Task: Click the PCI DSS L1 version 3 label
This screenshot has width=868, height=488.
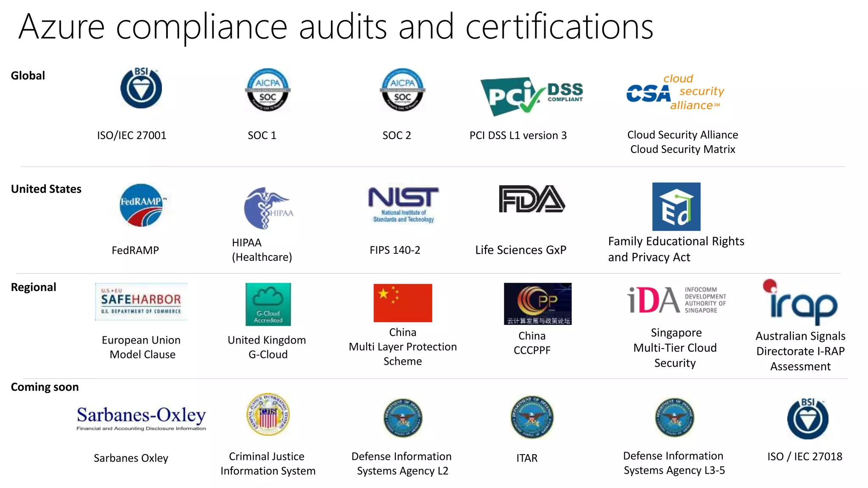Action: pyautogui.click(x=518, y=135)
